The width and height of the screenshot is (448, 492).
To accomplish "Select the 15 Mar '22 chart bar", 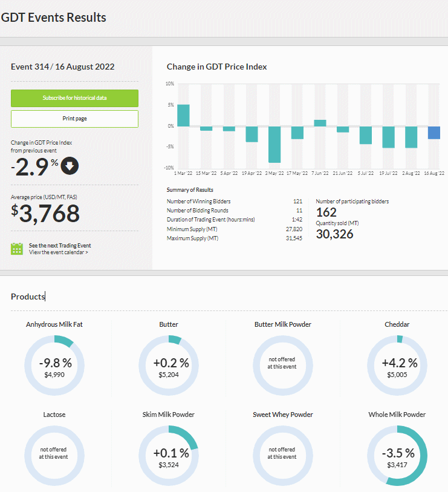I will click(206, 129).
